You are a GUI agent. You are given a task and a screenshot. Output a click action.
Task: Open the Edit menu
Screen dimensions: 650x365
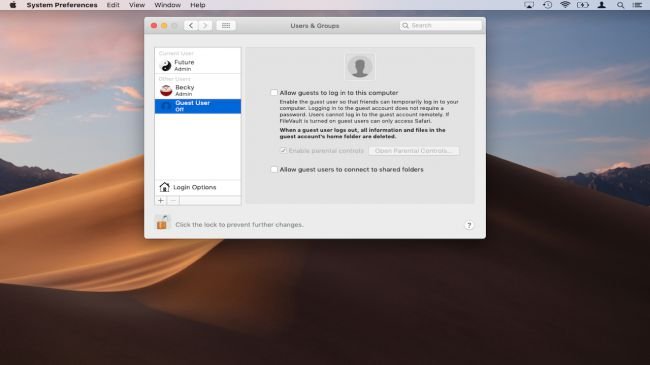(x=113, y=5)
